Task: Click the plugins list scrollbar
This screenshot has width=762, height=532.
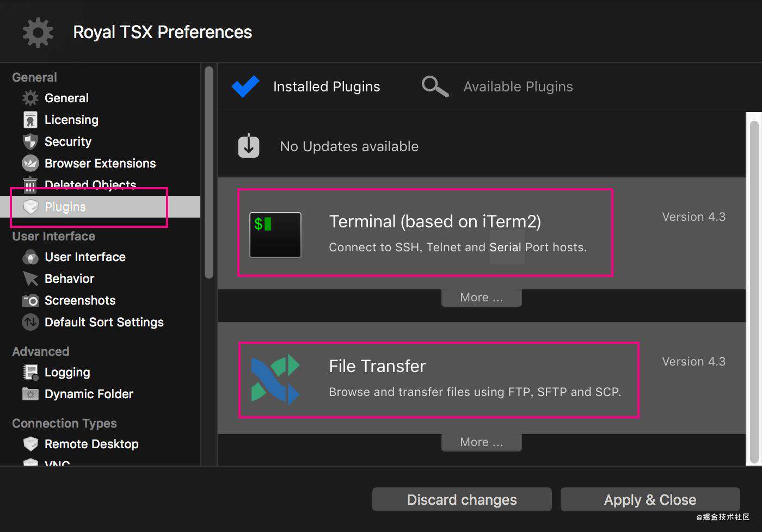Action: click(754, 292)
